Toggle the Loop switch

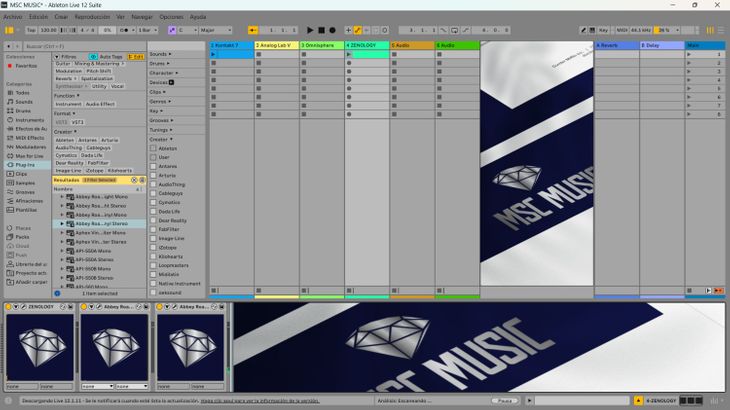[454, 30]
